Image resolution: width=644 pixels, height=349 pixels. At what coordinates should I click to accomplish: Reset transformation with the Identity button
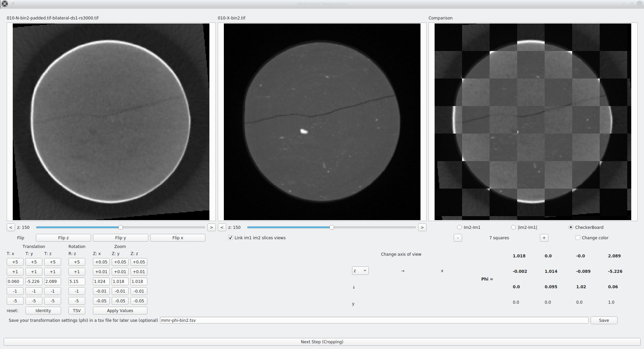coord(43,311)
